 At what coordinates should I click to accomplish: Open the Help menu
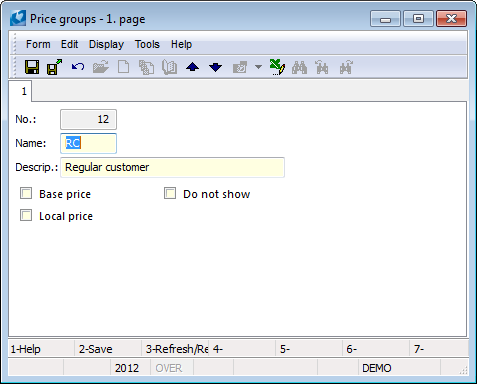[x=181, y=44]
